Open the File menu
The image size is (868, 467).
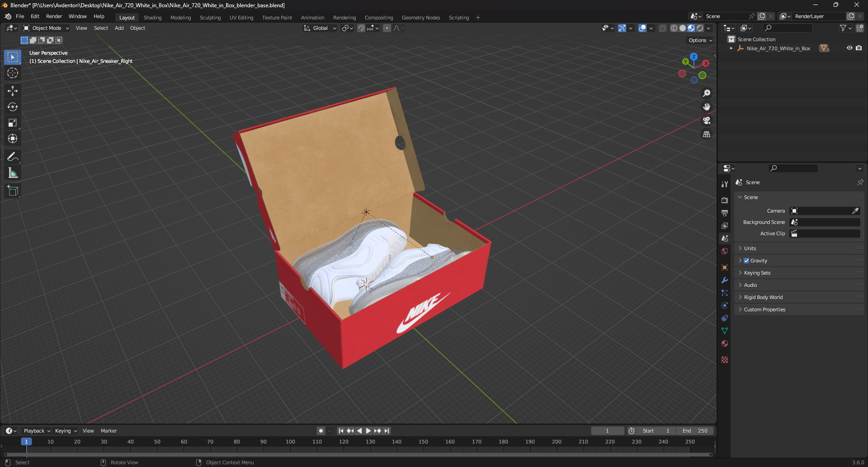coord(20,16)
